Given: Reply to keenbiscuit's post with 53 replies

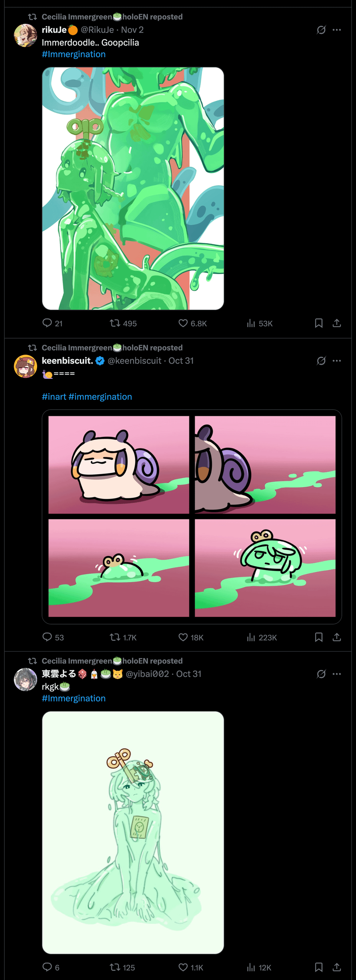Looking at the screenshot, I should 47,637.
